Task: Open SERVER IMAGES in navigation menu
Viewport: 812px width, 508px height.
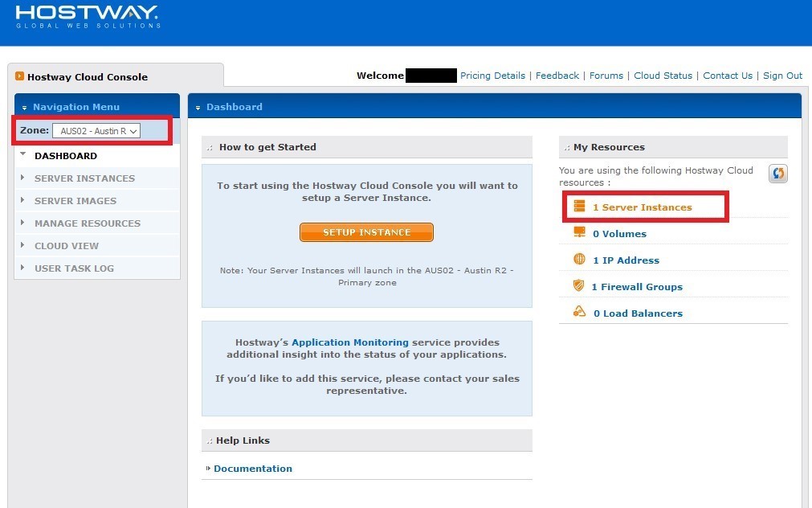Action: [75, 201]
